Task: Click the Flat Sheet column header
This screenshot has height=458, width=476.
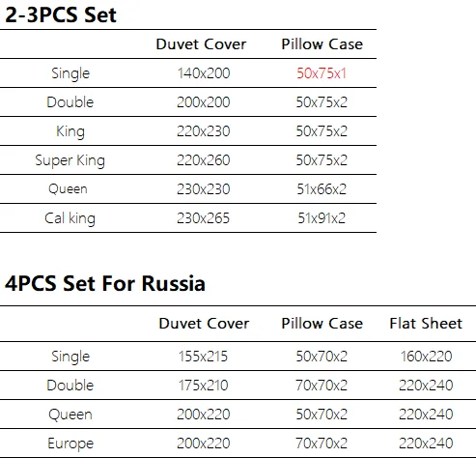Action: click(x=426, y=324)
